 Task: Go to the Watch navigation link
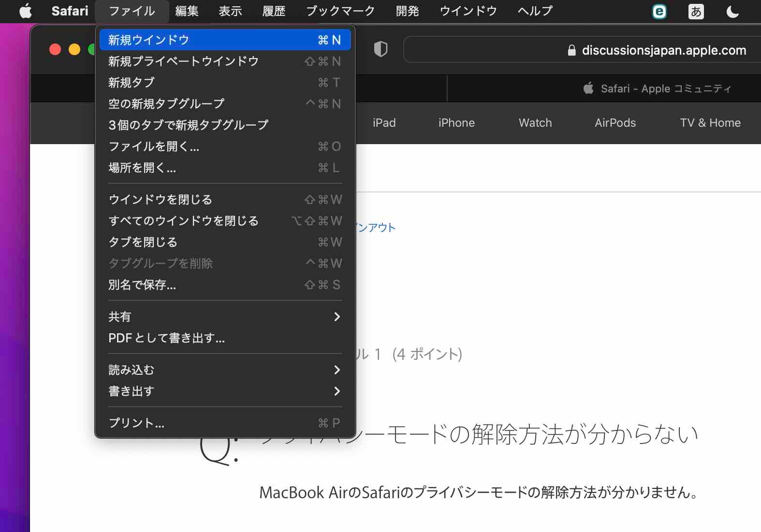click(x=535, y=123)
